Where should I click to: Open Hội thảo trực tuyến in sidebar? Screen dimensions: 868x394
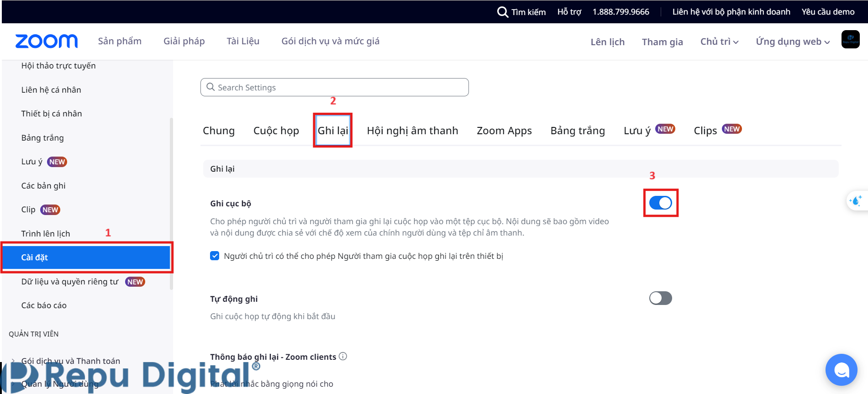pos(58,66)
